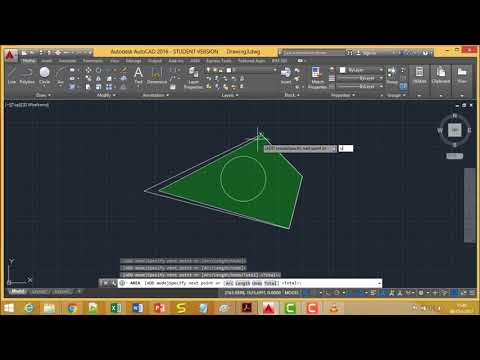The height and width of the screenshot is (360, 480).
Task: Click the Undo option in command line
Action: 257,283
